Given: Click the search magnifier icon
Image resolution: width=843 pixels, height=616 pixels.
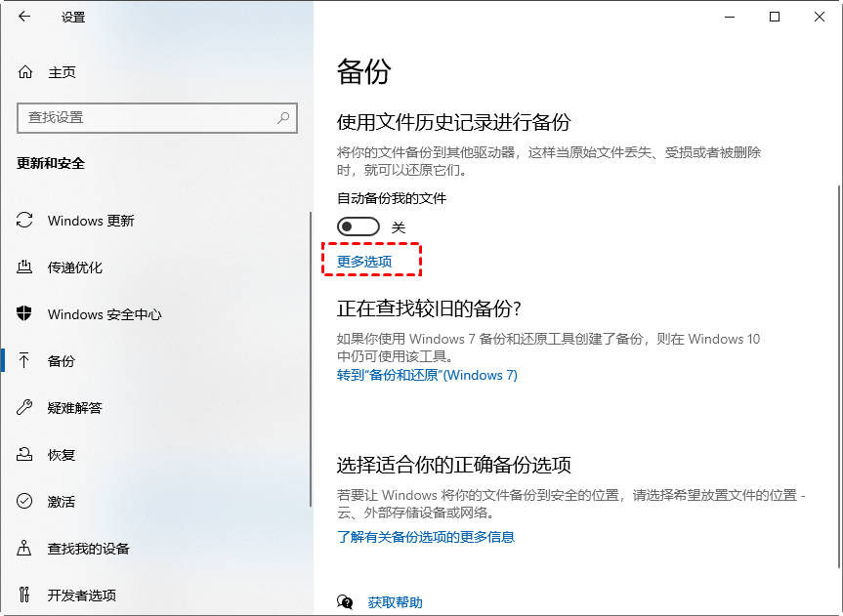Looking at the screenshot, I should (x=283, y=117).
